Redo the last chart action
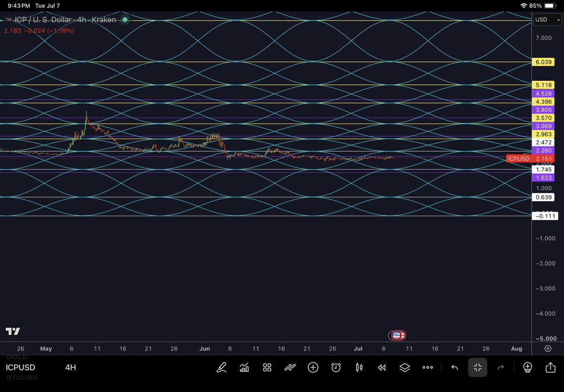The width and height of the screenshot is (564, 392). click(500, 367)
